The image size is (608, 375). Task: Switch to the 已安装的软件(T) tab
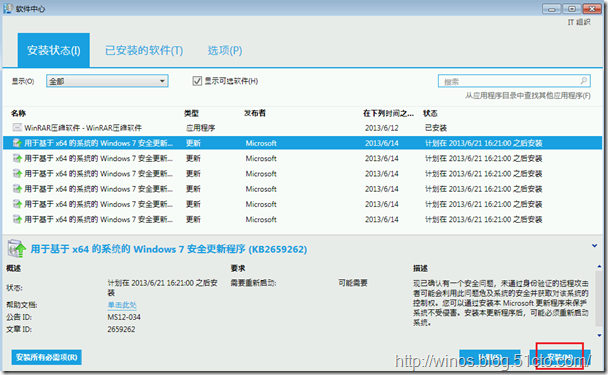coord(144,50)
